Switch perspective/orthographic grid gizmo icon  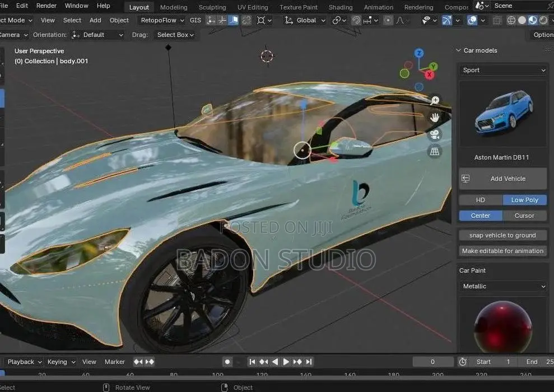point(435,152)
